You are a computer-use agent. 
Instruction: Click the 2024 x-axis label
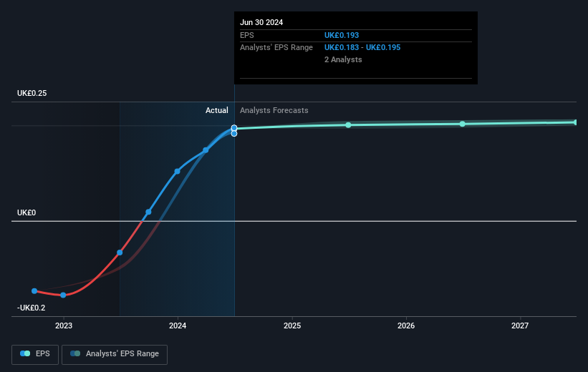pyautogui.click(x=178, y=325)
